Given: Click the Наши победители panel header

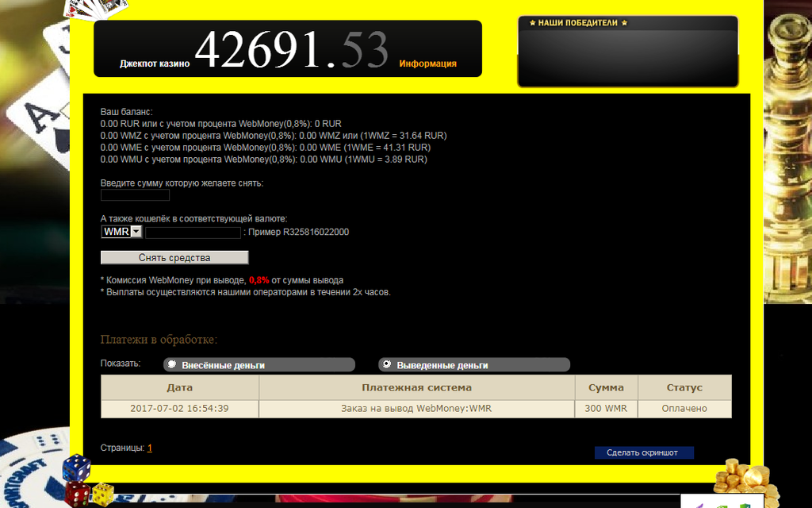Looking at the screenshot, I should click(578, 23).
